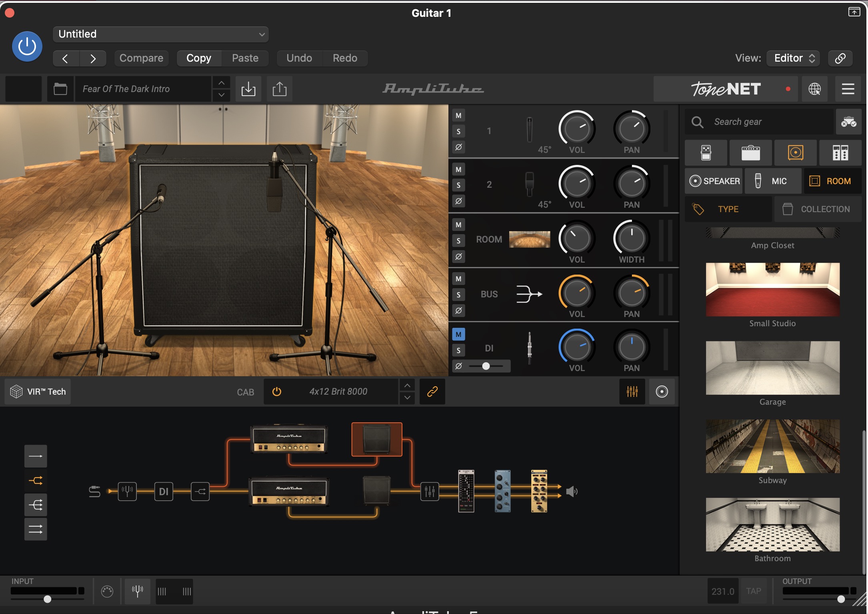Show stomp pedal gear category

point(706,153)
